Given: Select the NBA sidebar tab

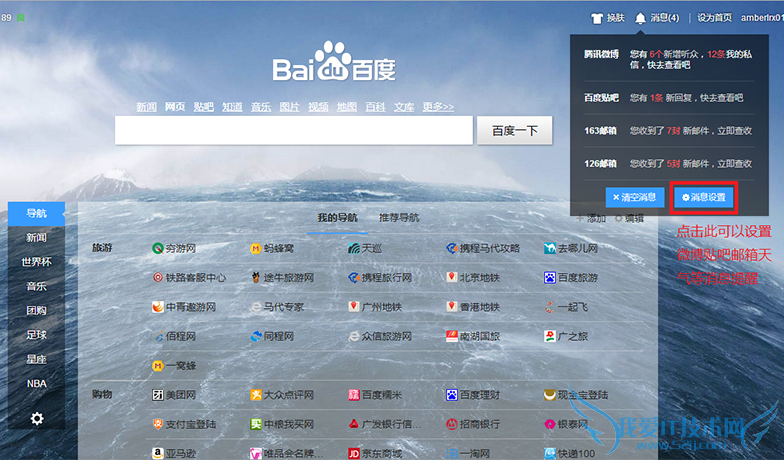Looking at the screenshot, I should (36, 384).
